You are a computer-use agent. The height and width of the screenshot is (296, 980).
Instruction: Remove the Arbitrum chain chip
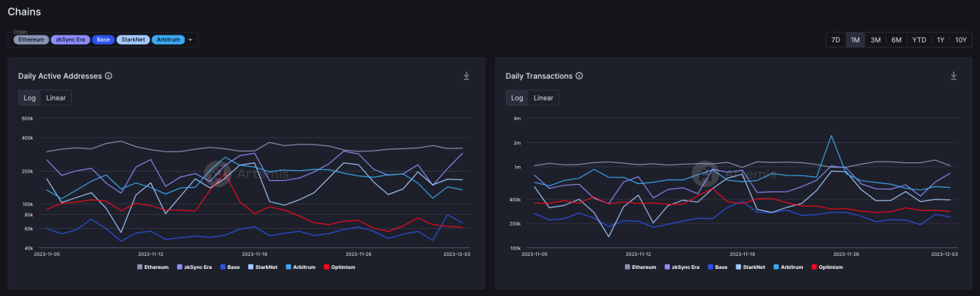coord(168,39)
